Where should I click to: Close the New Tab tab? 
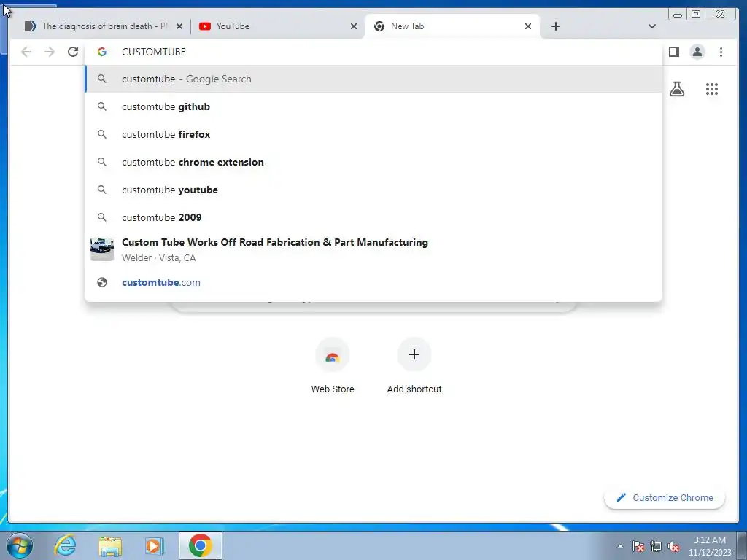point(528,27)
